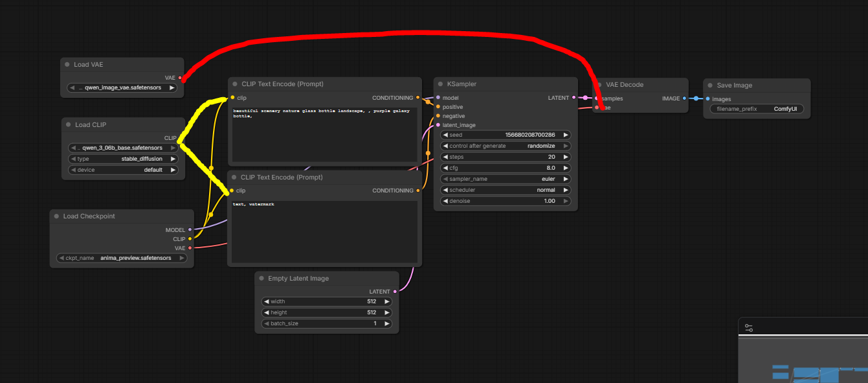Screen dimensions: 868x383
Task: Click the Empty Latent Image node's collapse dot
Action: (262, 279)
